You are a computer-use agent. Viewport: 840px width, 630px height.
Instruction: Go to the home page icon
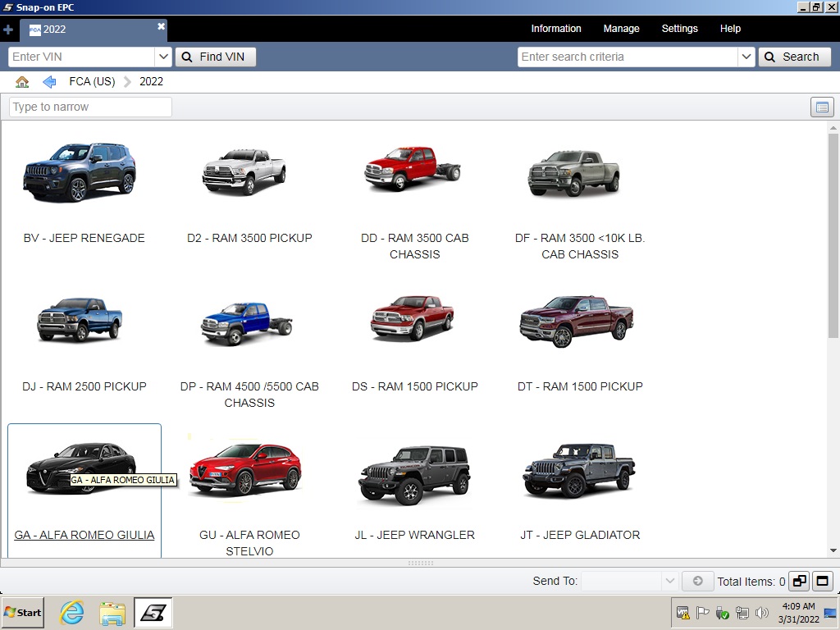[x=22, y=81]
